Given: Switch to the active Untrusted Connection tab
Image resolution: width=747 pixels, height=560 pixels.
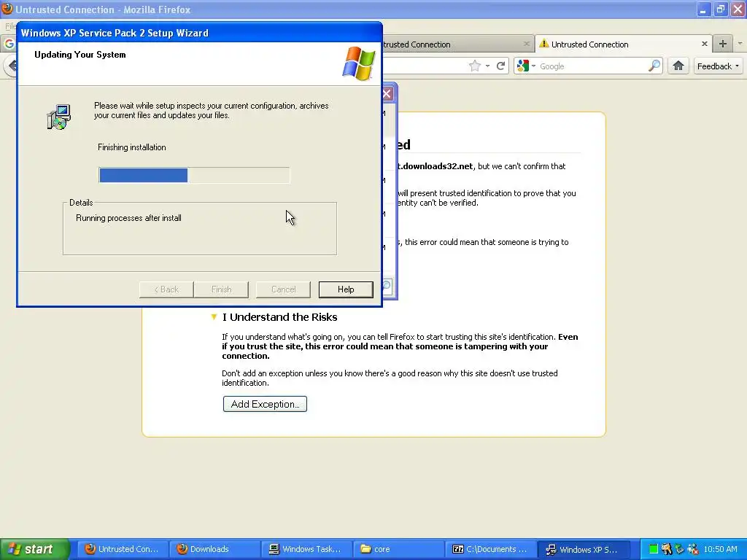Looking at the screenshot, I should (624, 44).
